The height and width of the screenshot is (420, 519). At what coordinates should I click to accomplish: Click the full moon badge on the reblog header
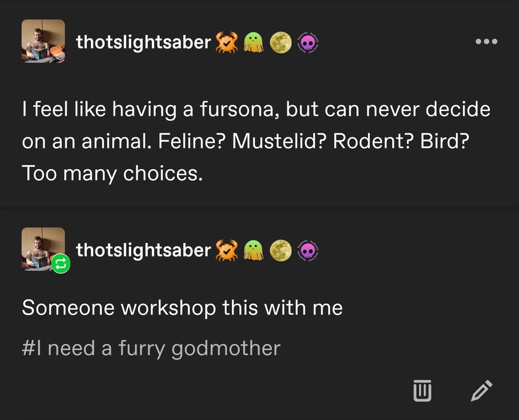tap(280, 250)
